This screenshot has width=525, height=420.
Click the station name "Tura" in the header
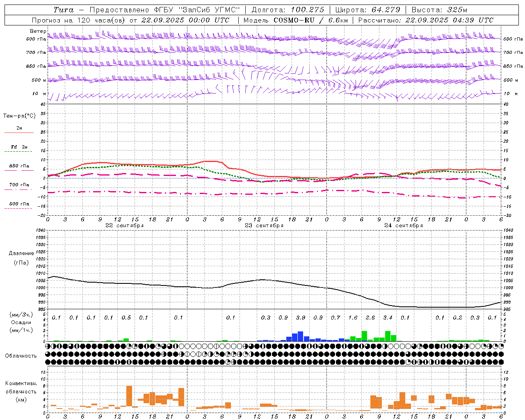coord(64,10)
